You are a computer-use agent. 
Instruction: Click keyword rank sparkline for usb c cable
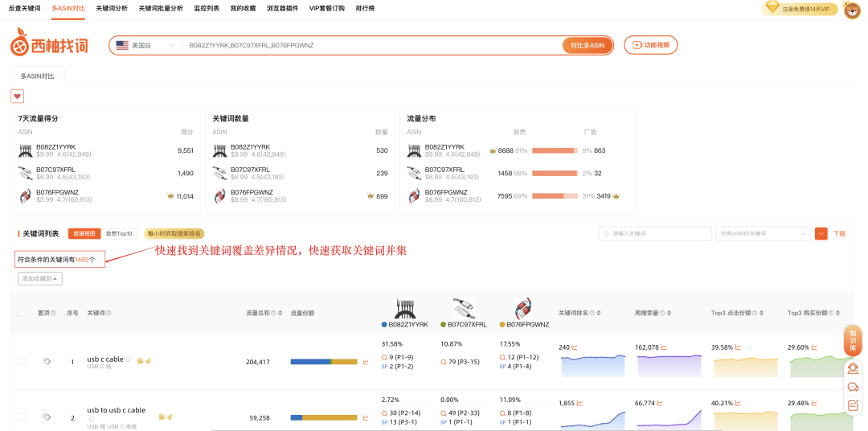tap(593, 366)
